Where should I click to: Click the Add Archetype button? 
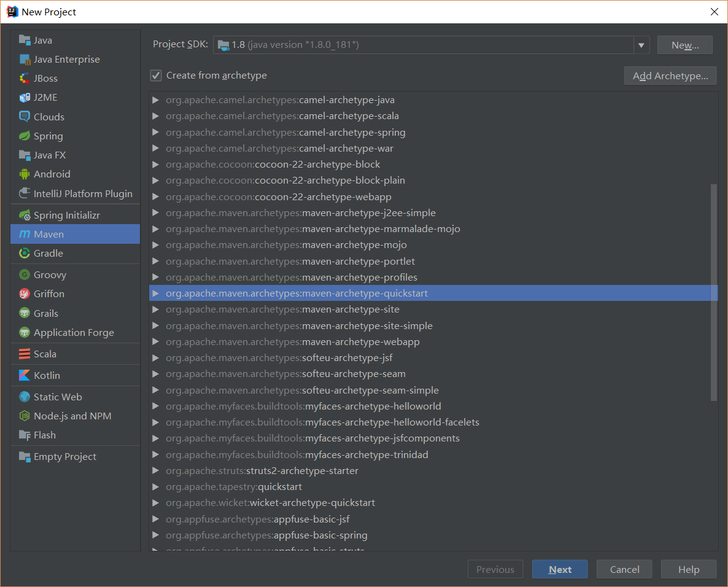670,76
